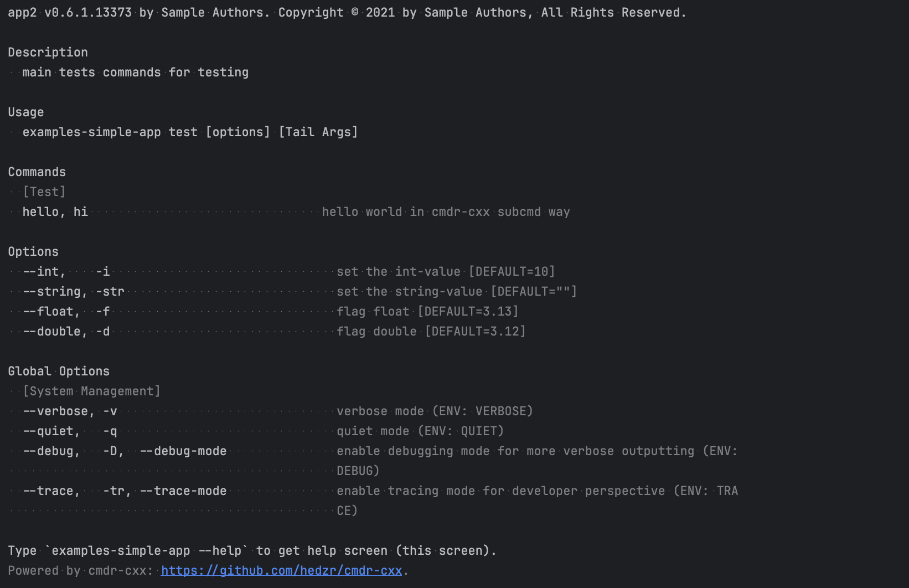
Task: Open the github.com/hedzr/cmdr-cxx link
Action: point(281,571)
